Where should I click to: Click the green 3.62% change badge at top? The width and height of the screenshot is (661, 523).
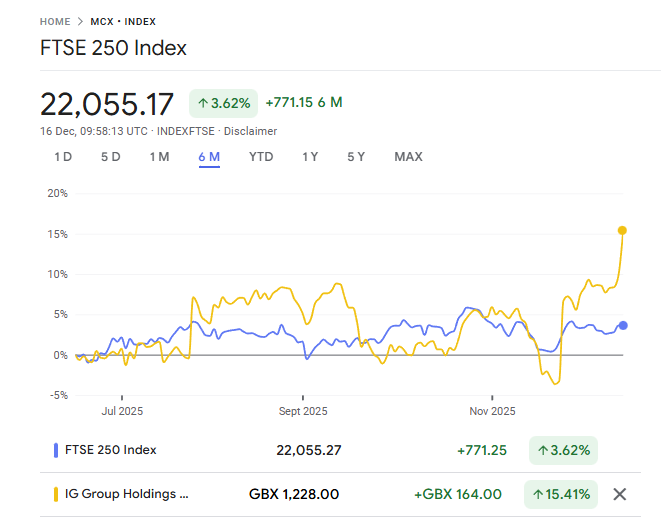pos(224,103)
